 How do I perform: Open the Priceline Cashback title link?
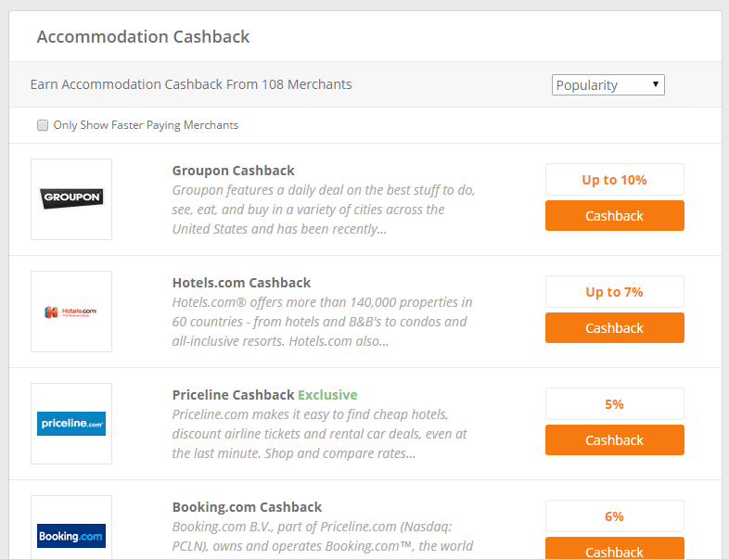pyautogui.click(x=233, y=395)
